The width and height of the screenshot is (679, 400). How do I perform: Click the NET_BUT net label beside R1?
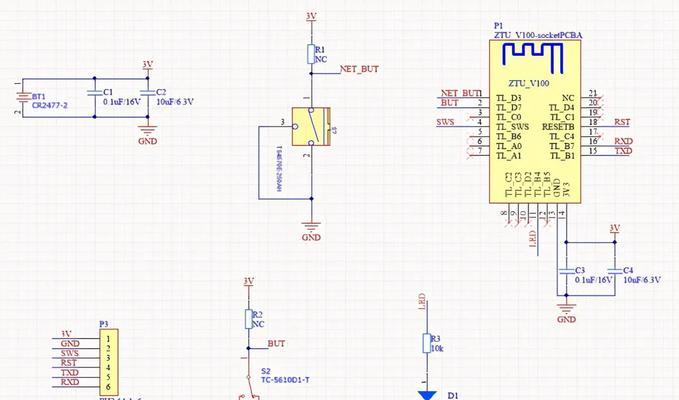[359, 69]
